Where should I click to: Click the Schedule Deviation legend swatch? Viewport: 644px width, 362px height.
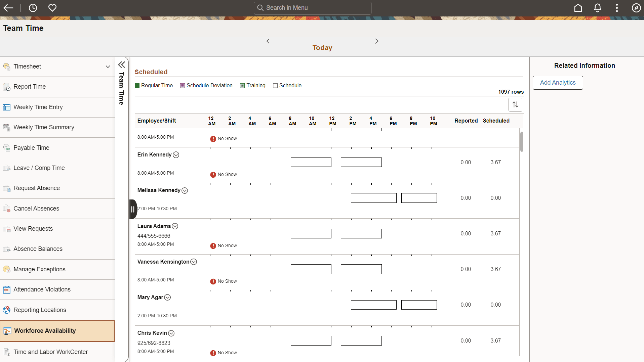coord(183,86)
